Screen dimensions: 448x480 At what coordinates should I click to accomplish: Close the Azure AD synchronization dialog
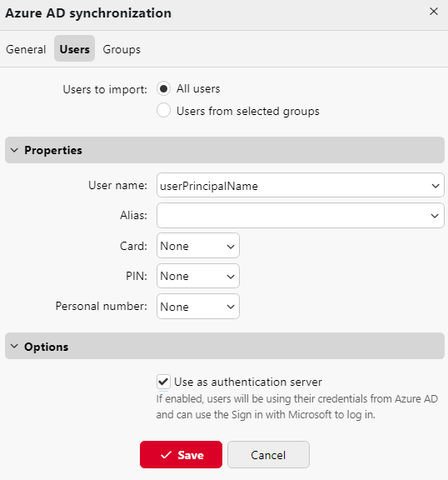tap(433, 12)
